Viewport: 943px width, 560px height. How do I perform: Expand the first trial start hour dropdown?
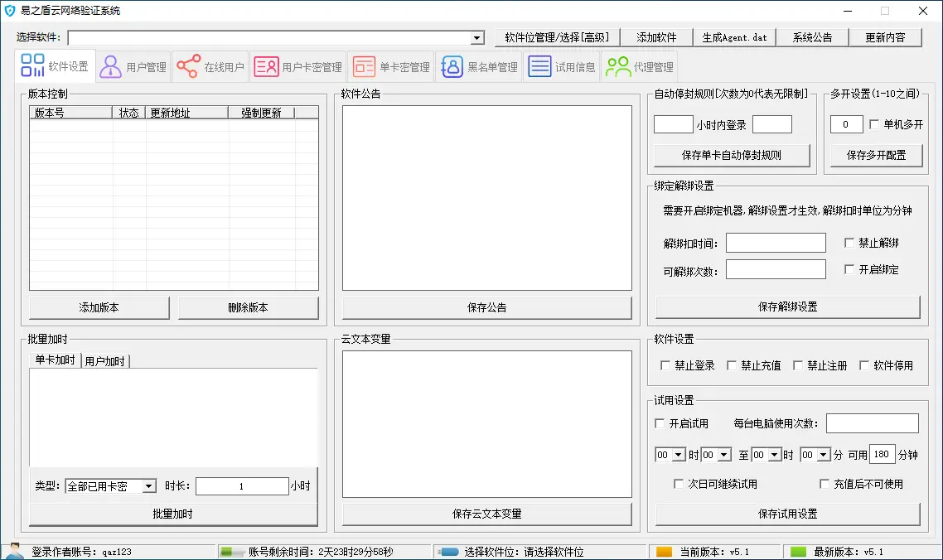point(679,455)
